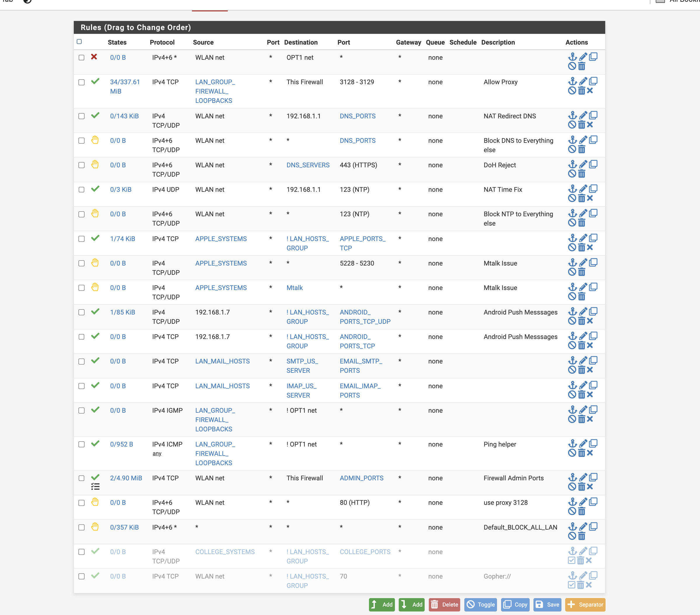Image resolution: width=700 pixels, height=615 pixels.
Task: Disable the DoH Reject rule
Action: point(572,173)
